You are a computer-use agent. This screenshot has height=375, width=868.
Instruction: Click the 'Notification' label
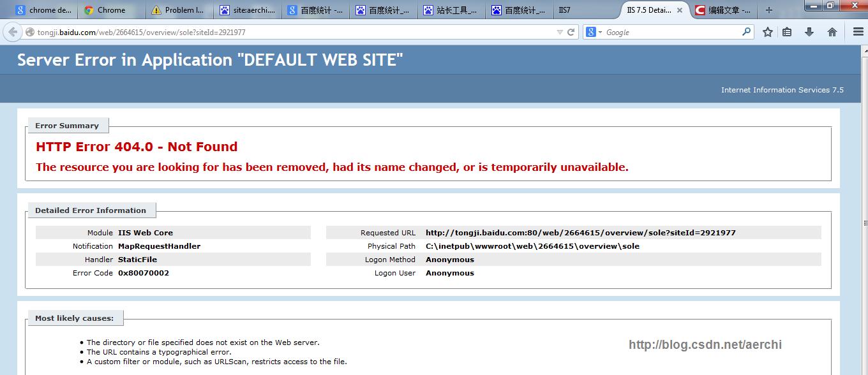click(93, 246)
